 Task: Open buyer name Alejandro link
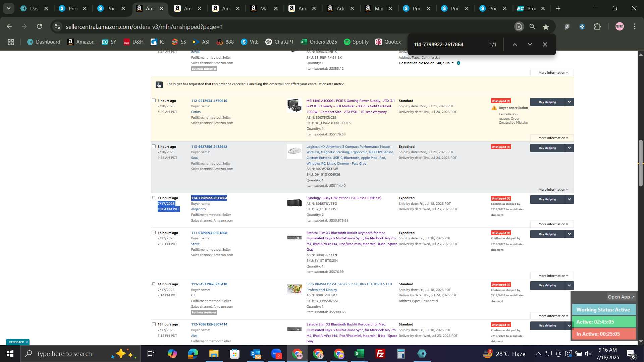click(x=198, y=209)
